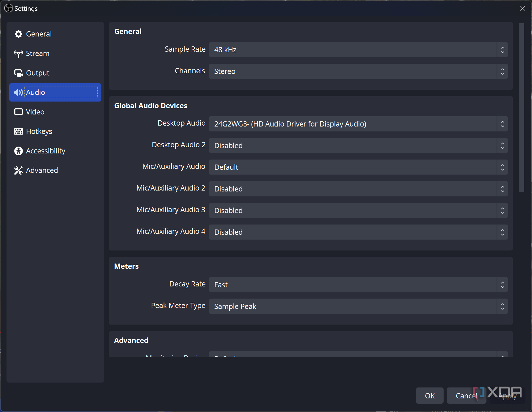Click the Hotkeys keyboard icon
Viewport: 532px width, 412px height.
(19, 131)
